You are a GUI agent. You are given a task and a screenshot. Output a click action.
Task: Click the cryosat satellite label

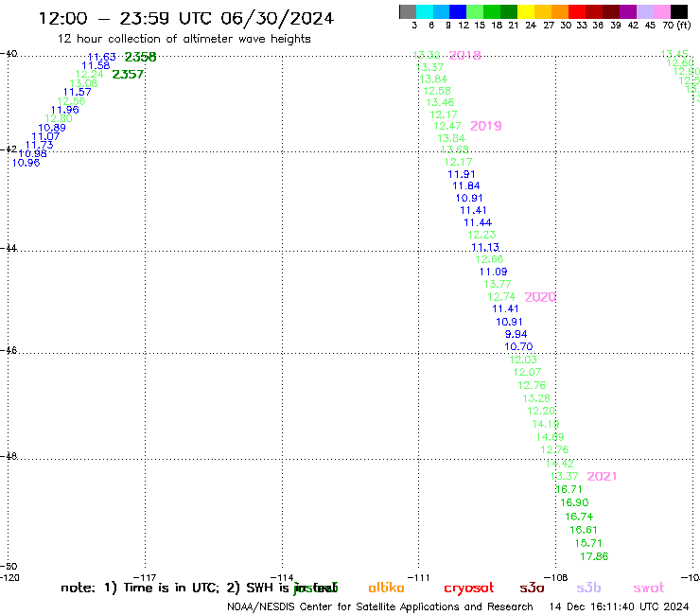469,589
